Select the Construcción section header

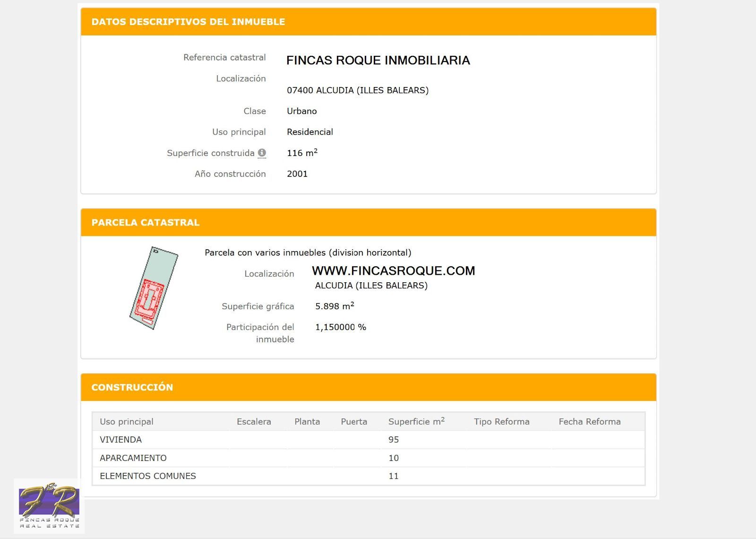pos(132,387)
